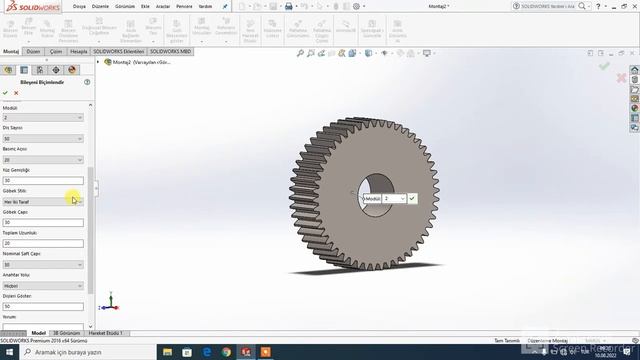Click the property panel vertical scrollbar
Screen dimensions: 640x360
(x=91, y=230)
